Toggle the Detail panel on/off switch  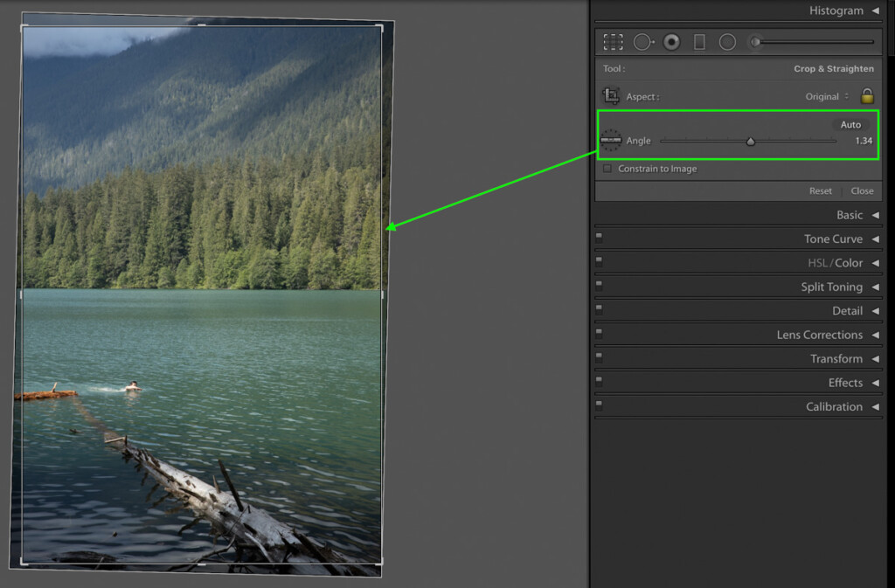click(600, 309)
